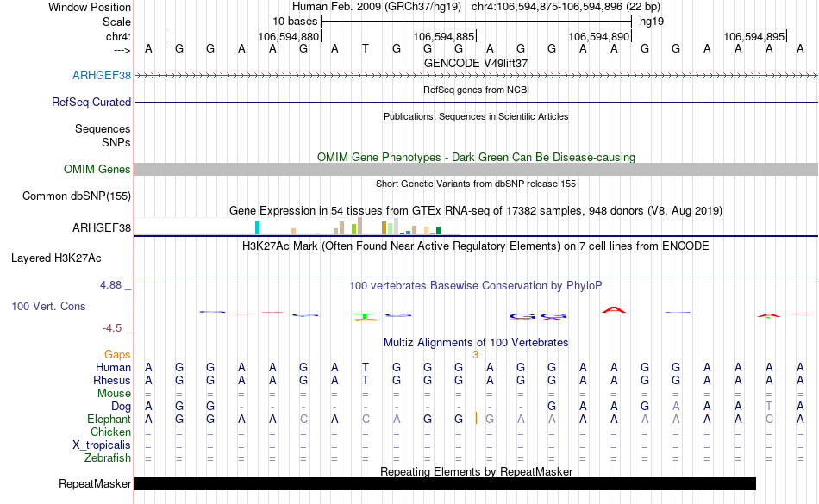Click the 106,594,895 position label

point(753,36)
